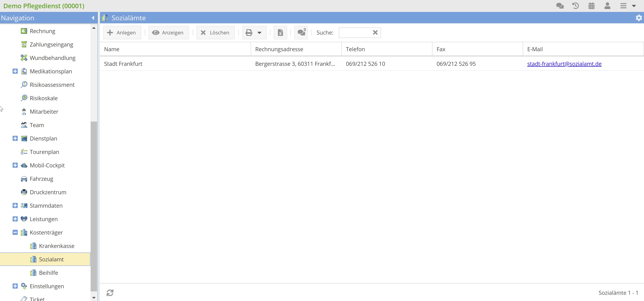Open the hamburger main menu dropdown

628,6
